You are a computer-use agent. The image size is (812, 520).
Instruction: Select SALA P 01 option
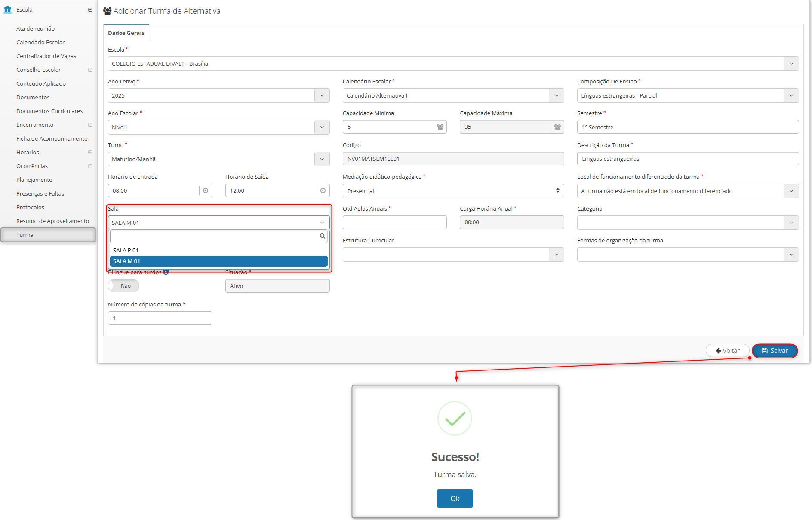pos(218,251)
